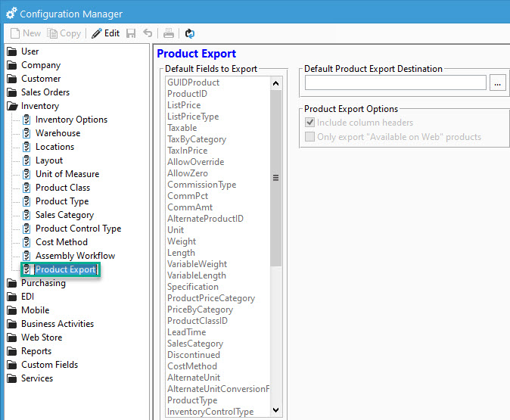Open Inventory Options config item

click(x=71, y=120)
